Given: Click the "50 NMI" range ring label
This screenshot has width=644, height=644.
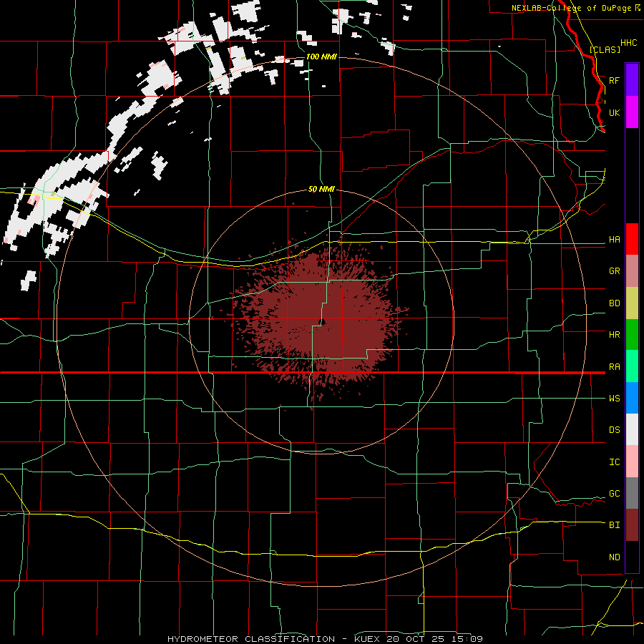Looking at the screenshot, I should click(321, 190).
